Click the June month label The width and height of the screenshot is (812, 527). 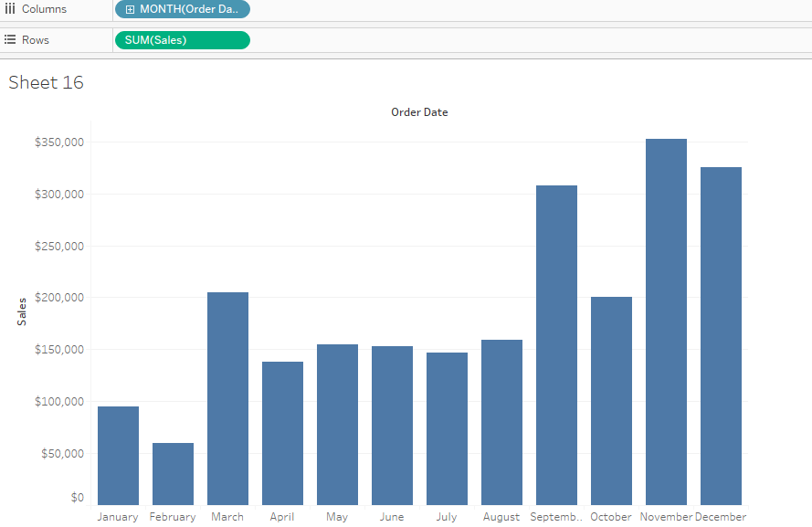click(392, 517)
